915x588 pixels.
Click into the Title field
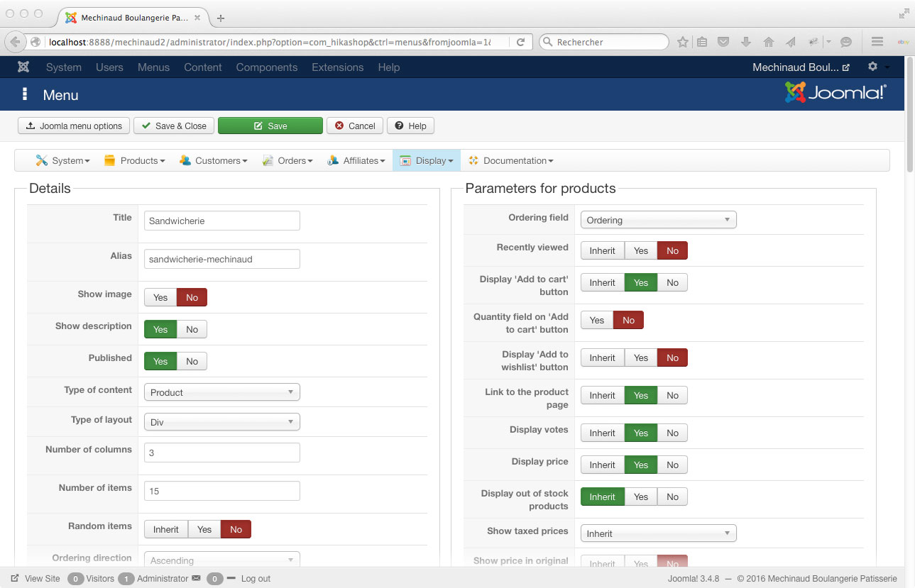pos(222,221)
